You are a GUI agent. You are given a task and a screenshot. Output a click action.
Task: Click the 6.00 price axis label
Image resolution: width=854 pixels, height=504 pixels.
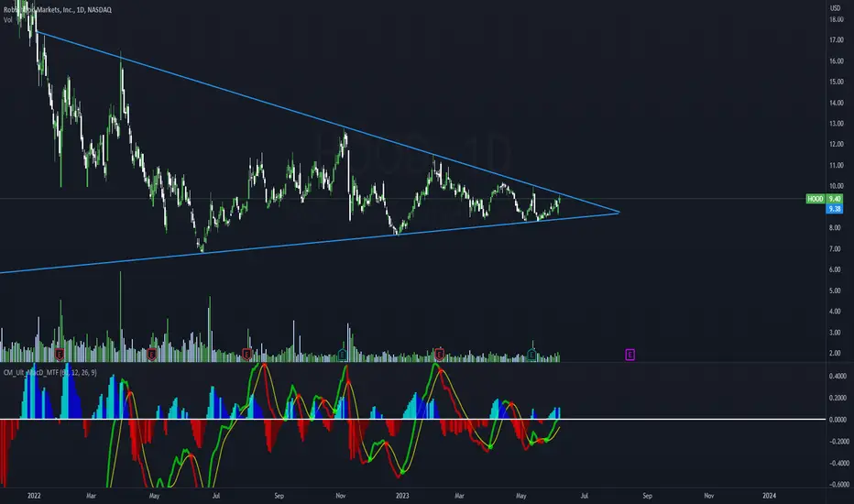click(x=835, y=269)
